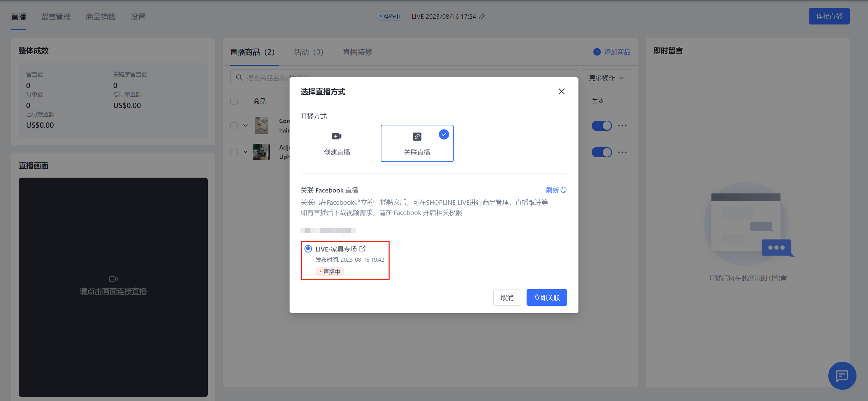868x401 pixels.
Task: Click the live preview to connect stream
Action: point(113,287)
